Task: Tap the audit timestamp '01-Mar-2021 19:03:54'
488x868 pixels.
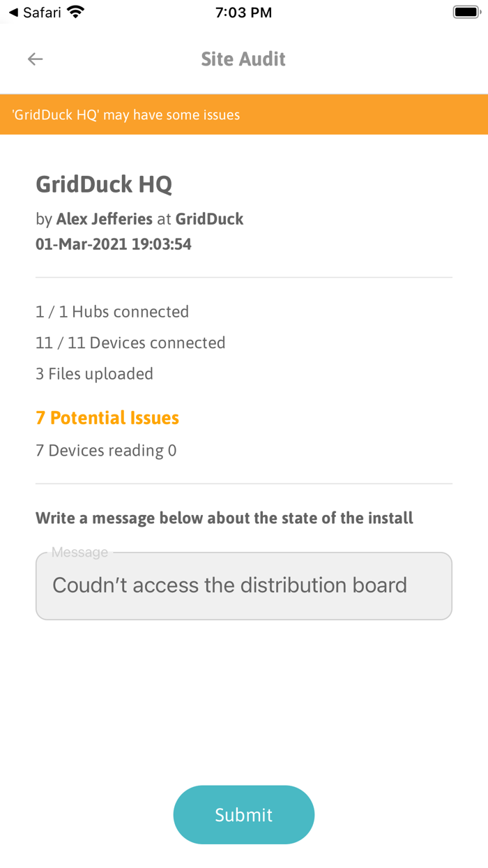Action: point(114,244)
